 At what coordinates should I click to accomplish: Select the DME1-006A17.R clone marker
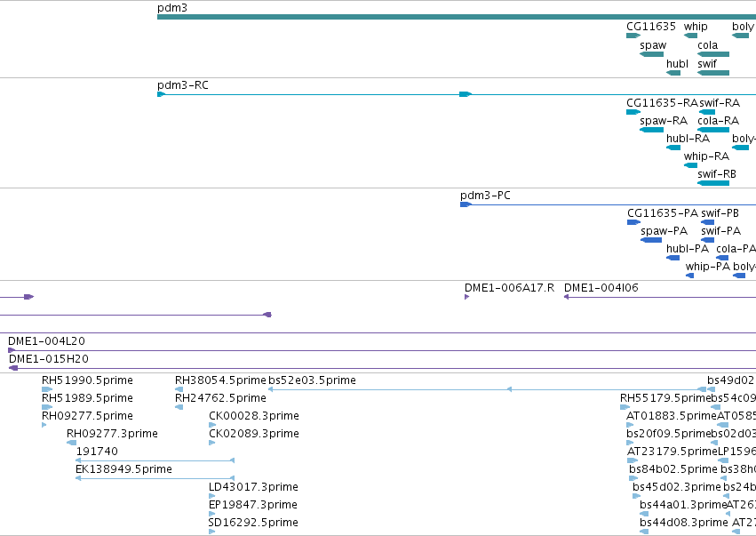tap(466, 297)
